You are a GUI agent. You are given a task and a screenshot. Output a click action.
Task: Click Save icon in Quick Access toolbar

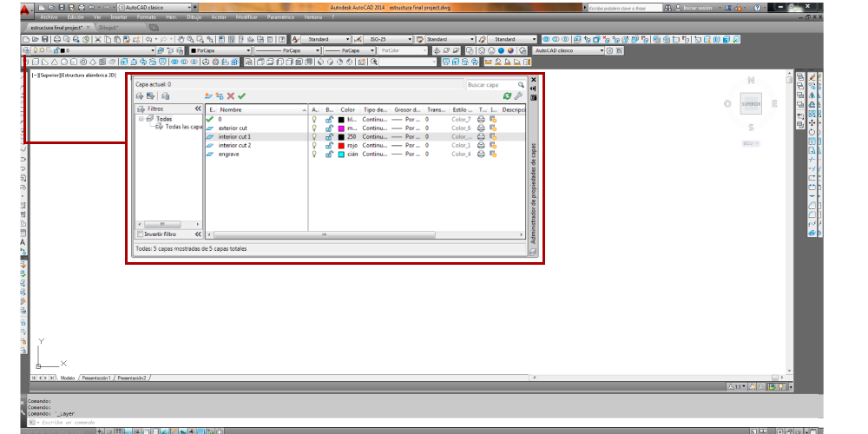click(62, 8)
